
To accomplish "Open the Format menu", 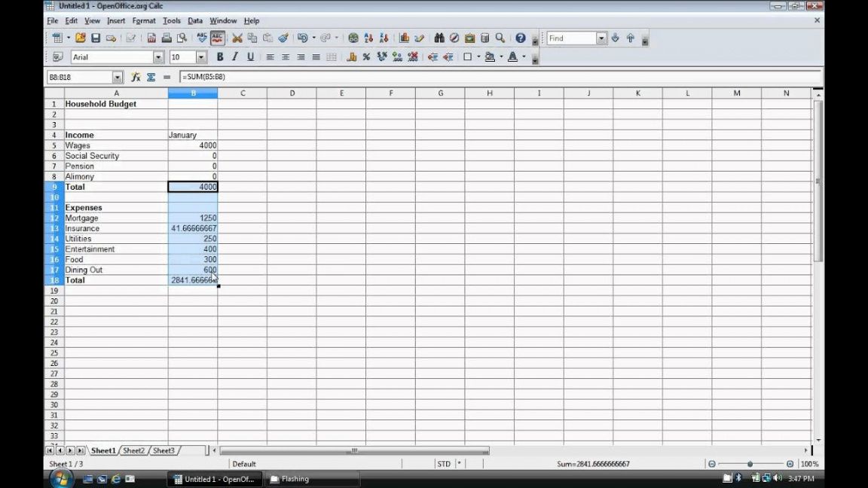I will [143, 21].
